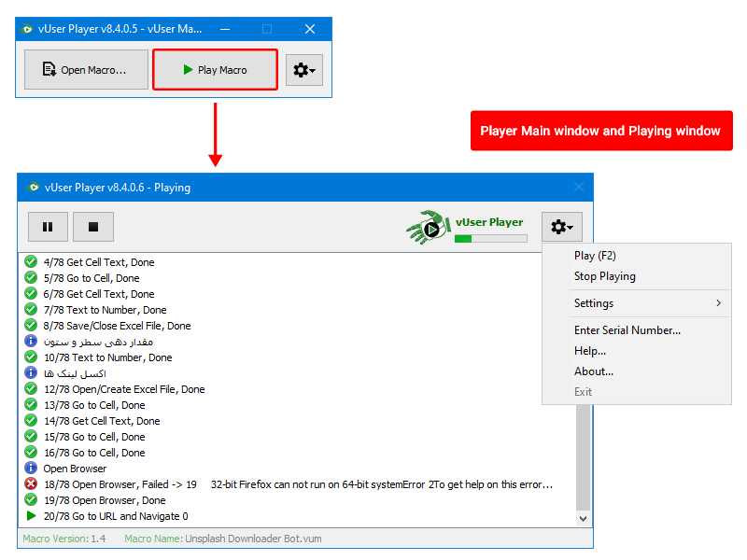Screen dimensions: 747x560
Task: Select Stop Playing in the menu
Action: 604,276
